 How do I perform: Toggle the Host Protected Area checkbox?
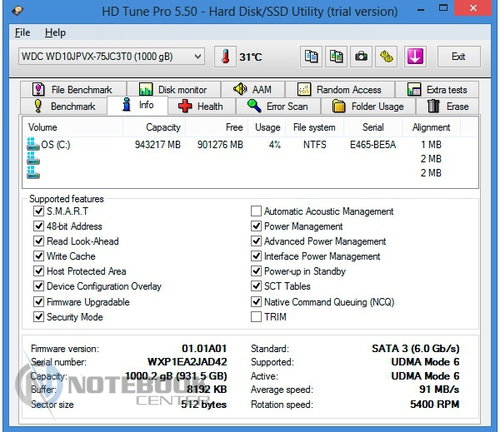[x=39, y=271]
